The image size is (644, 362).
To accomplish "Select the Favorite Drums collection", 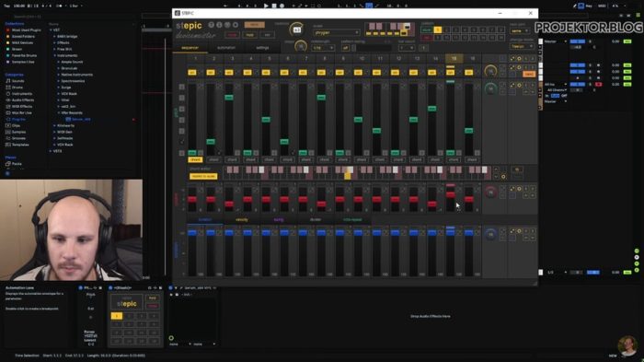I will click(21, 55).
